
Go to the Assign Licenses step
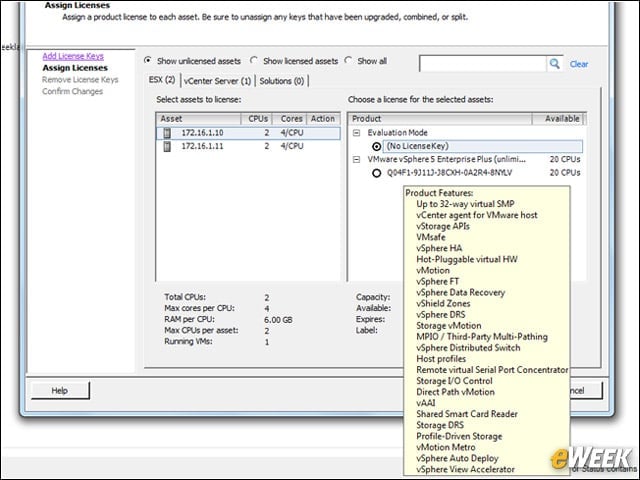point(75,68)
